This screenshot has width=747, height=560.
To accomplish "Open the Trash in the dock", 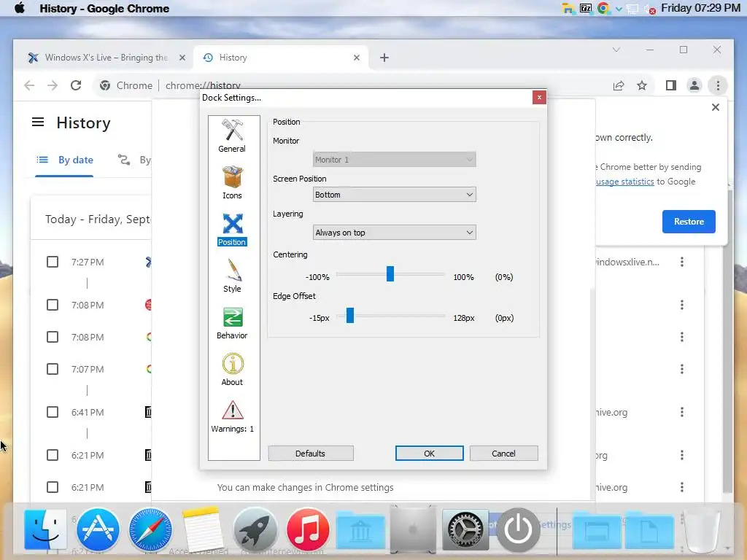I will pos(703,529).
